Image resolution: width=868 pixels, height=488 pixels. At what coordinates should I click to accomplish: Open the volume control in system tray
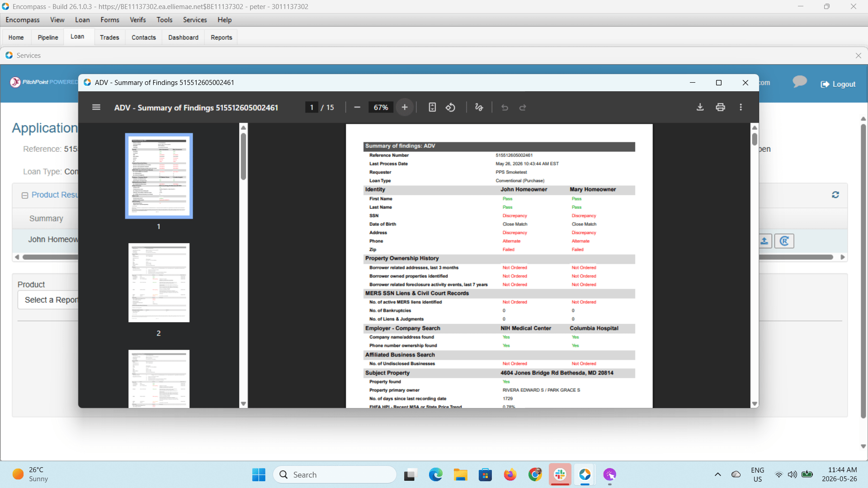[792, 474]
